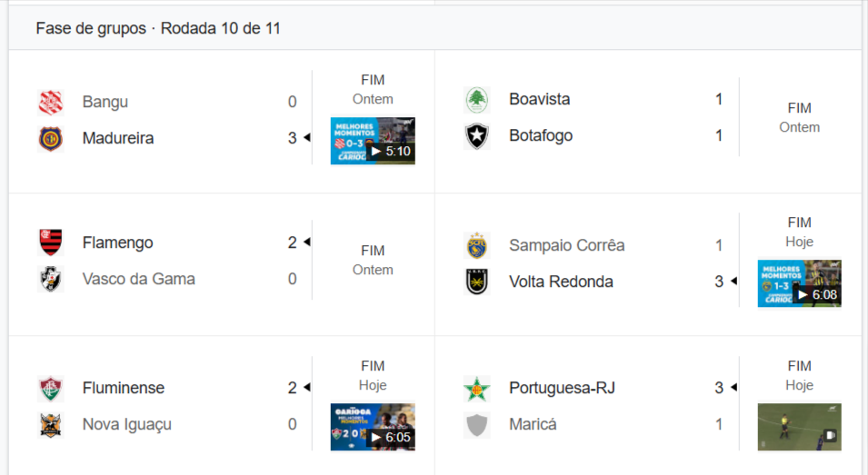Select the Portuguesa-RJ team name
This screenshot has width=868, height=475.
click(562, 388)
